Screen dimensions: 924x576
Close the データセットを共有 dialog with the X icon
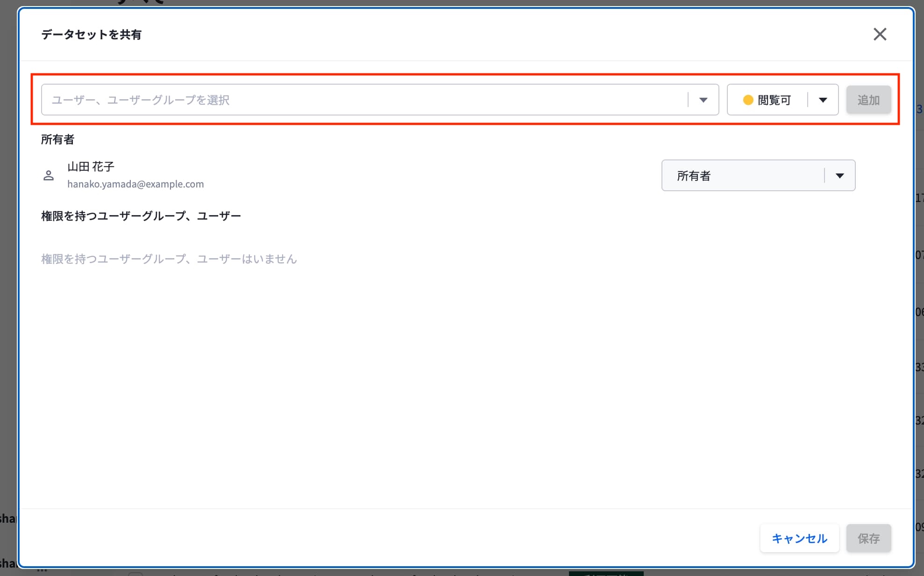click(880, 34)
